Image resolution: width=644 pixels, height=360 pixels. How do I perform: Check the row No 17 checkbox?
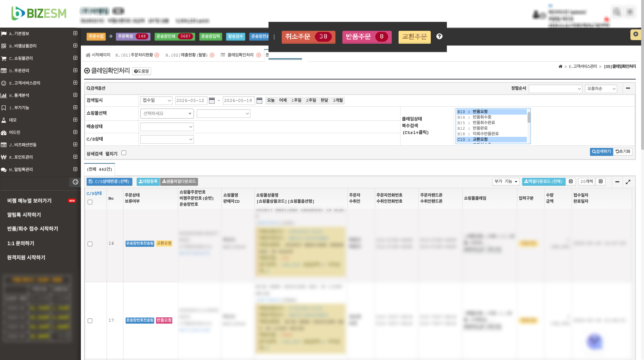tap(90, 321)
